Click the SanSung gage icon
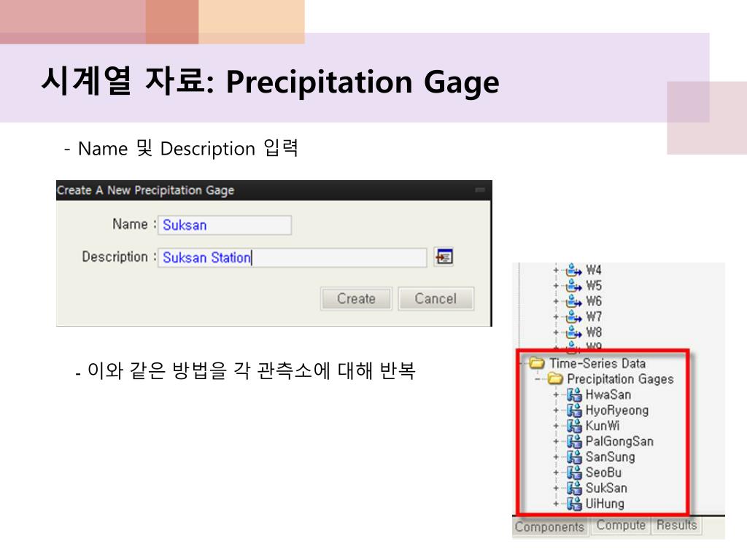This screenshot has height=560, width=747. (x=574, y=457)
